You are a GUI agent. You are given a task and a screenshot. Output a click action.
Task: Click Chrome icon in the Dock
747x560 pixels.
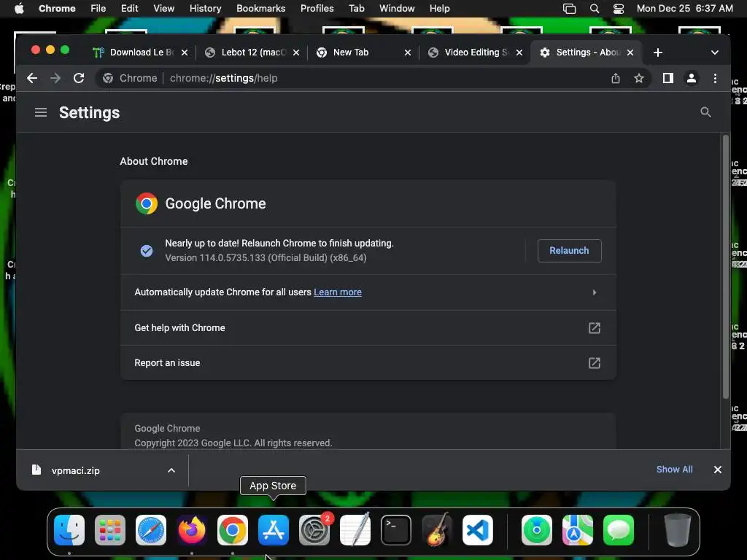tap(233, 530)
